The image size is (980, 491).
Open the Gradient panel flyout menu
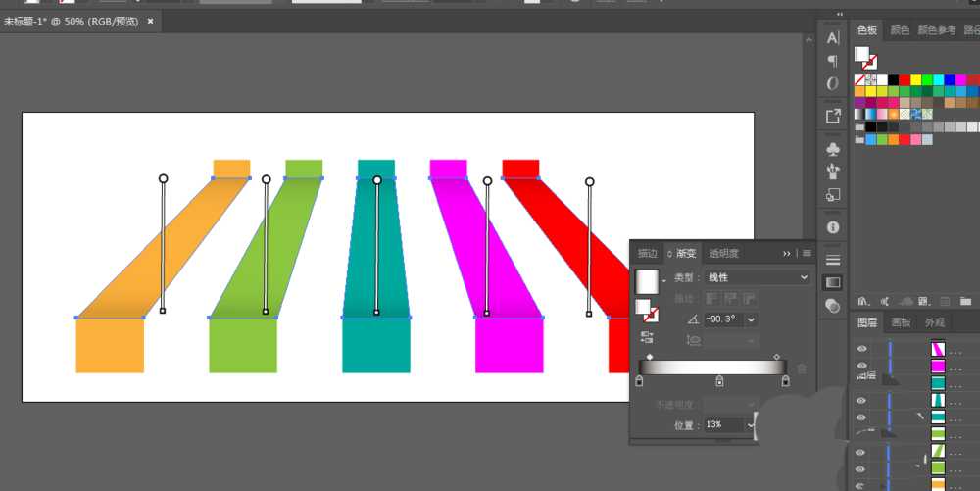(x=807, y=253)
